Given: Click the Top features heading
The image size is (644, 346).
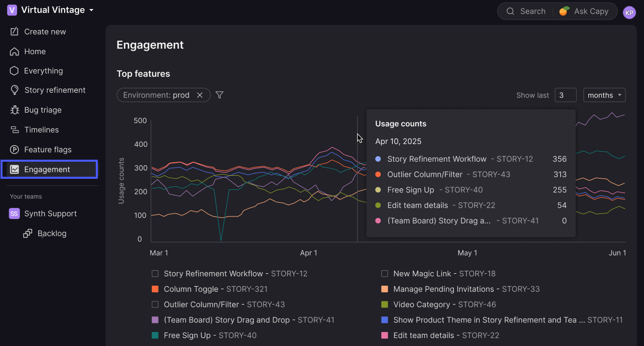Looking at the screenshot, I should pyautogui.click(x=143, y=74).
